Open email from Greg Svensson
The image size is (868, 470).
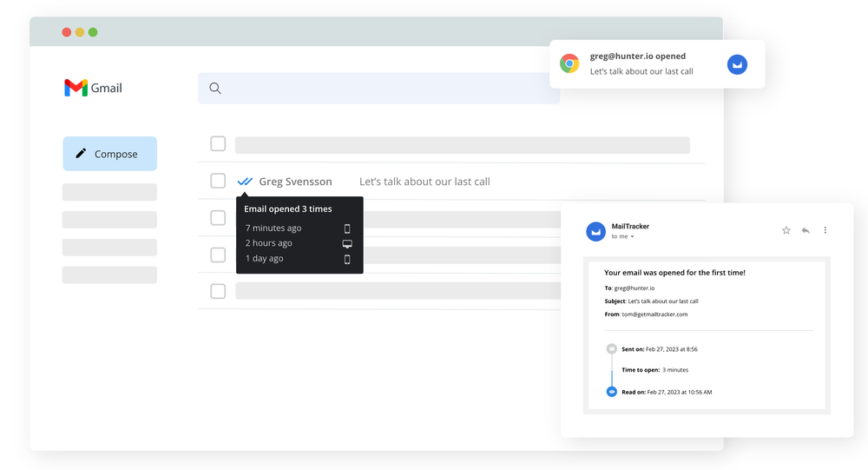(x=296, y=182)
